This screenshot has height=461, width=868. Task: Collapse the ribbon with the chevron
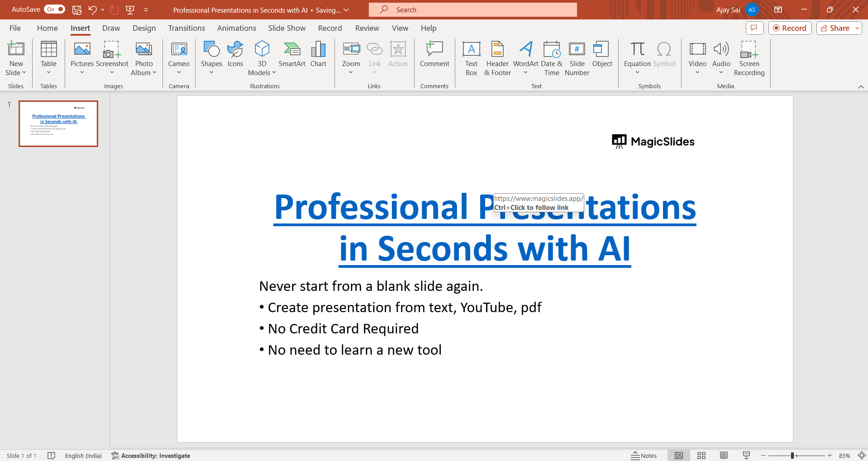point(861,86)
